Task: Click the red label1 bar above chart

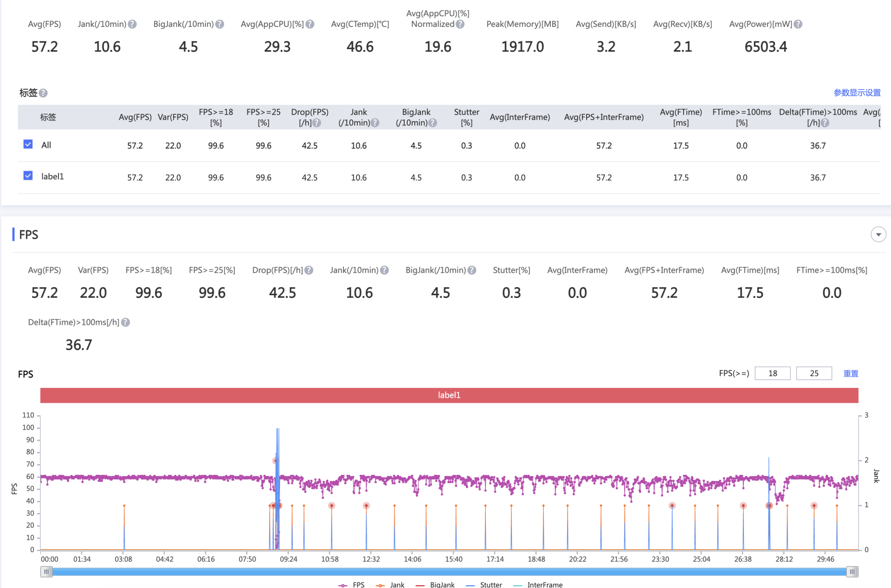Action: click(x=449, y=395)
